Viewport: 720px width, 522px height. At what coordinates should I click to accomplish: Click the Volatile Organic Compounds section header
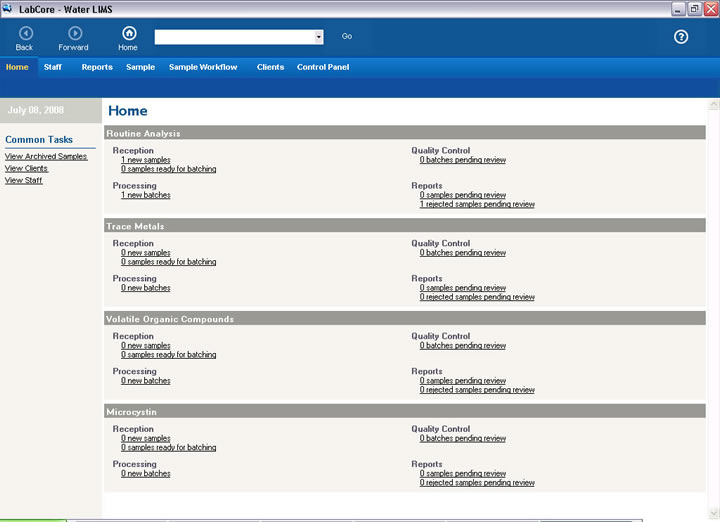pyautogui.click(x=405, y=318)
